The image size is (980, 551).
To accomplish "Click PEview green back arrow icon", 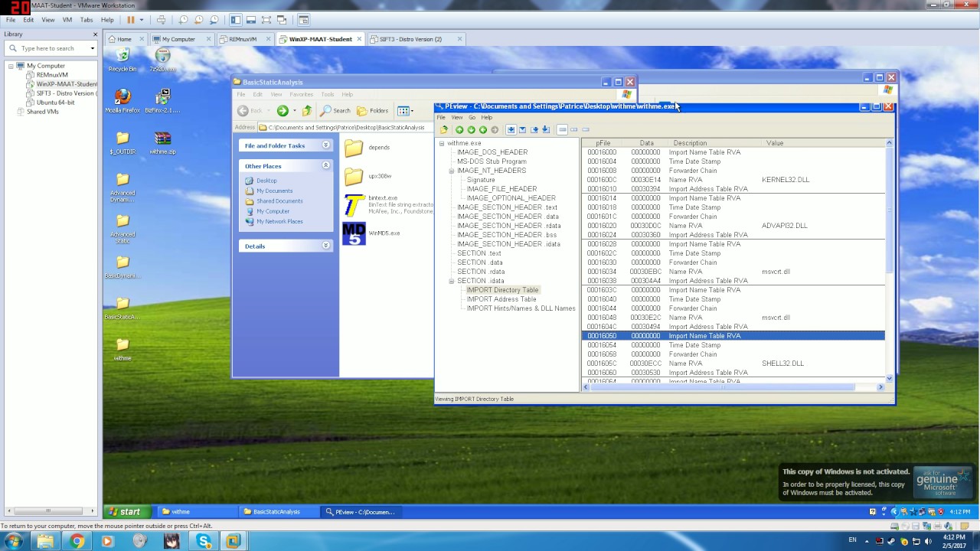I will [482, 129].
